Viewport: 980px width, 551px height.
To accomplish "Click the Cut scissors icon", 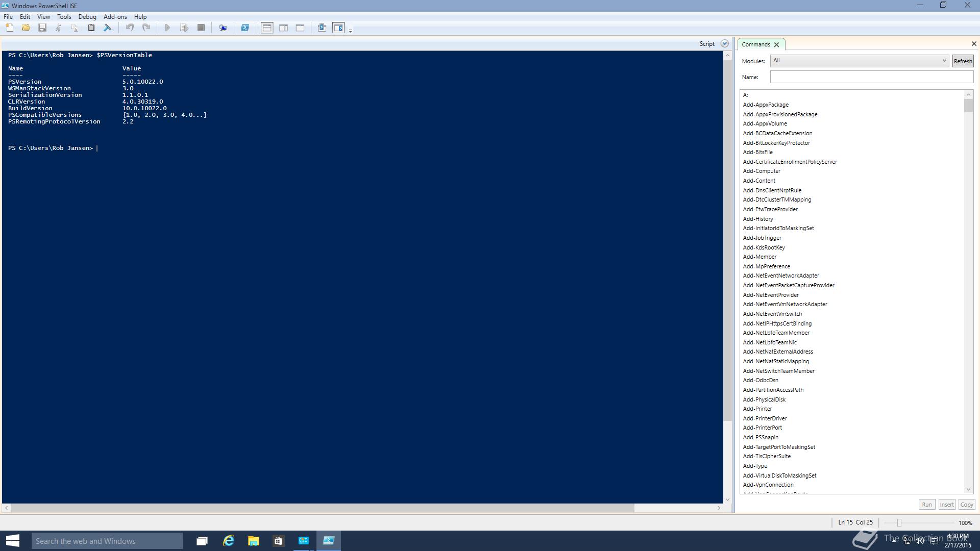I will [59, 28].
